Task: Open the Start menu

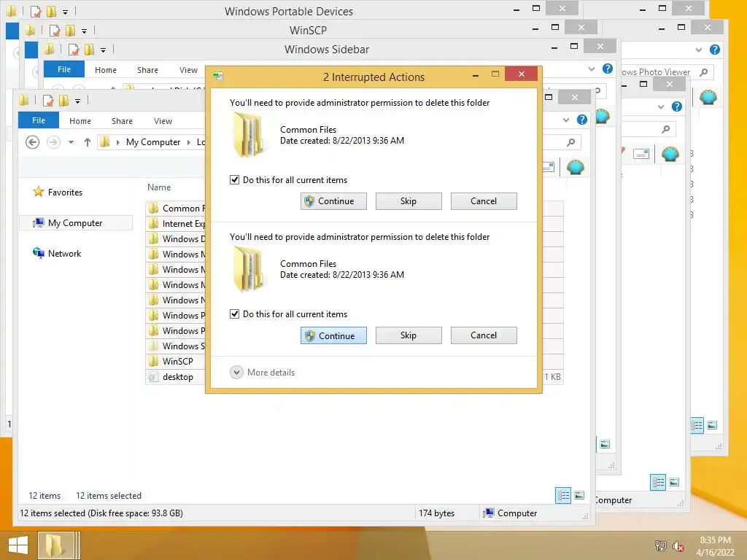Action: [18, 545]
